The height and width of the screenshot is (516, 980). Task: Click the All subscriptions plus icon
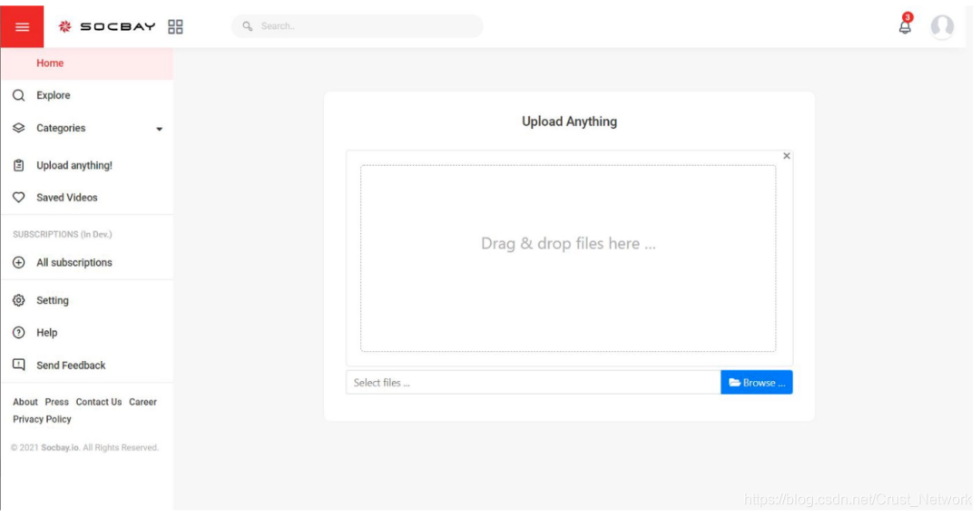[x=19, y=262]
